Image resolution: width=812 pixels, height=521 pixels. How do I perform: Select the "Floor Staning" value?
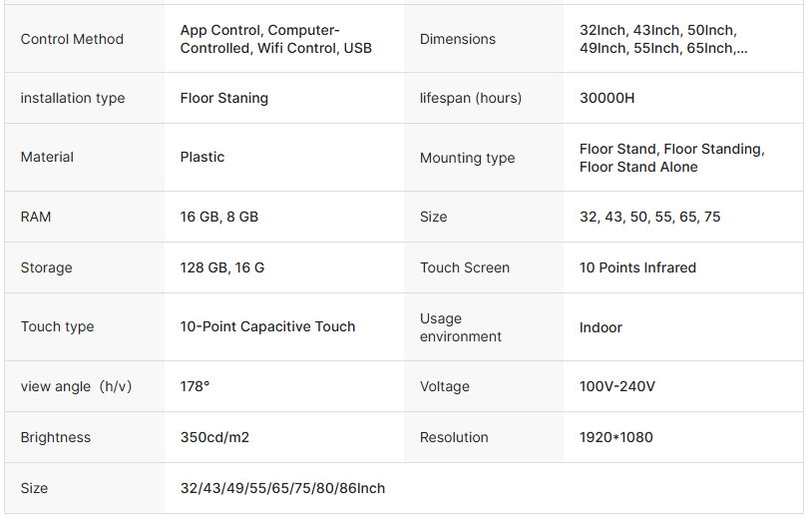(223, 98)
